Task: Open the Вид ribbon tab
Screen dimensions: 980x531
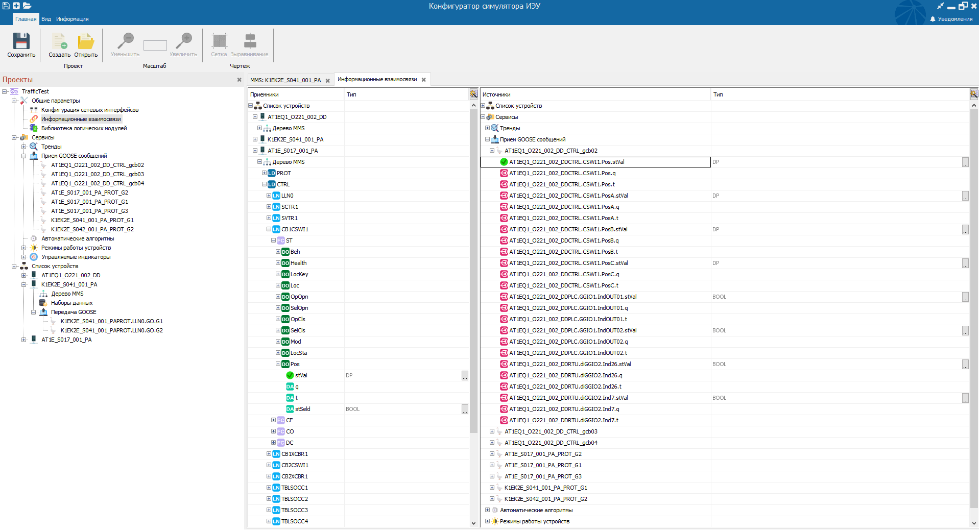Action: coord(46,19)
